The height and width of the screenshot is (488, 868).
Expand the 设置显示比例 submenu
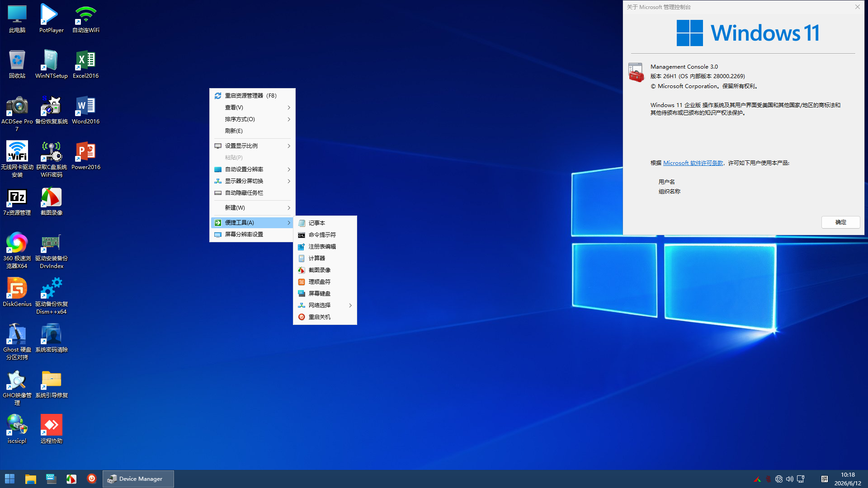(x=252, y=146)
